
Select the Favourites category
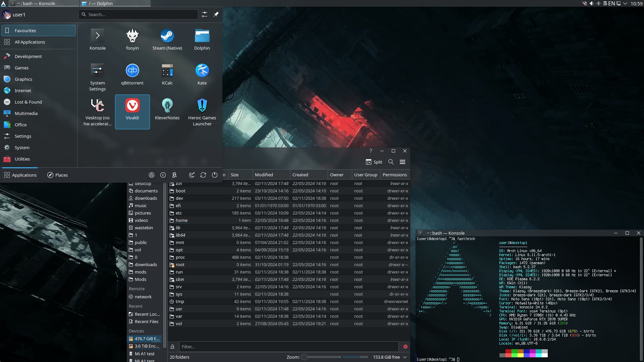[39, 31]
